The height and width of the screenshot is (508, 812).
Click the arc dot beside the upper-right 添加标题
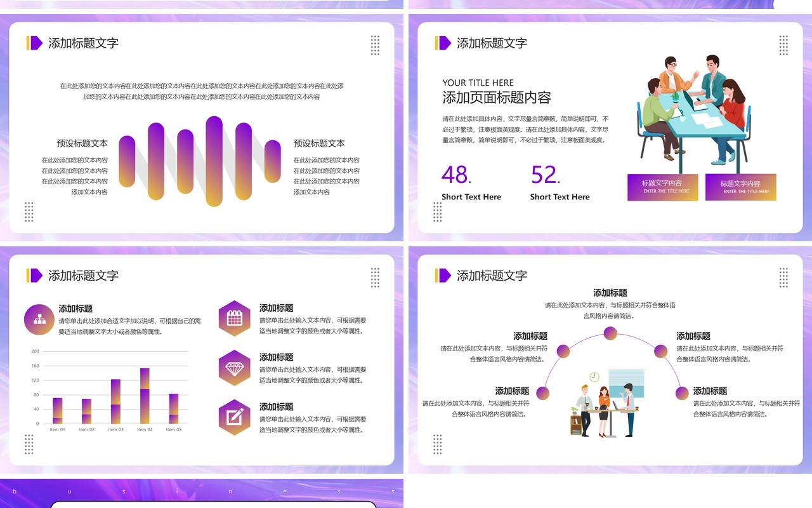pos(660,351)
